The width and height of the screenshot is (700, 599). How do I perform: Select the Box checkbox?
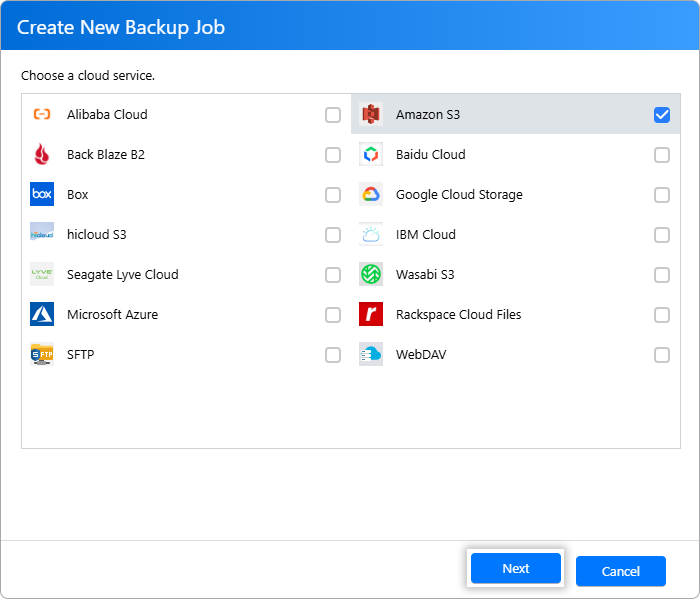333,195
